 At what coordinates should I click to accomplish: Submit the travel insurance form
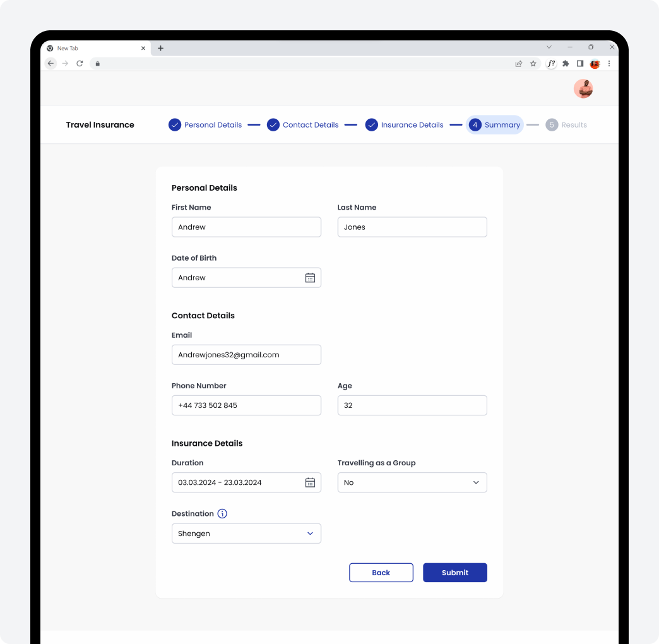[454, 572]
